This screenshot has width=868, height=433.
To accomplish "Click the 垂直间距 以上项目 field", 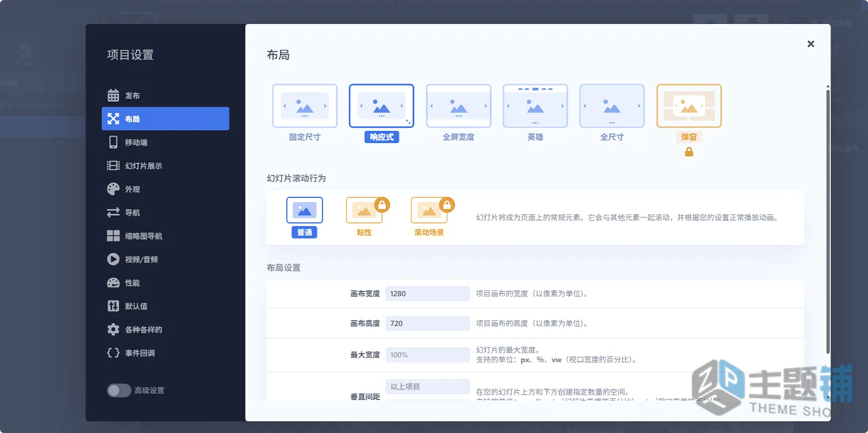I will pyautogui.click(x=427, y=387).
